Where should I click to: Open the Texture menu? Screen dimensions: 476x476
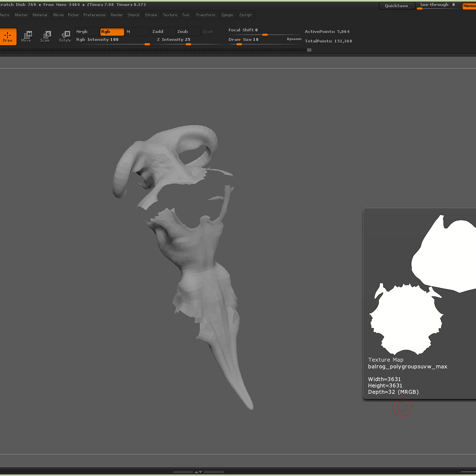[x=170, y=15]
